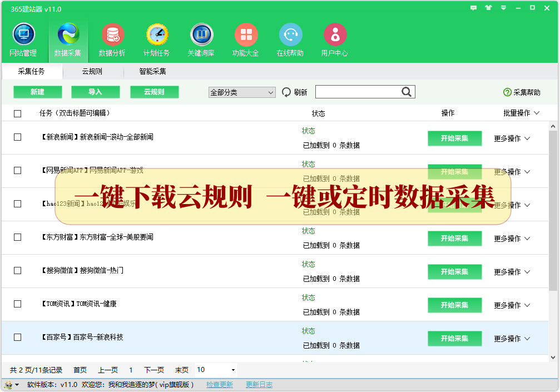Image resolution: width=560 pixels, height=392 pixels.
Task: Click the 采集帮助 question mark icon
Action: [x=507, y=92]
